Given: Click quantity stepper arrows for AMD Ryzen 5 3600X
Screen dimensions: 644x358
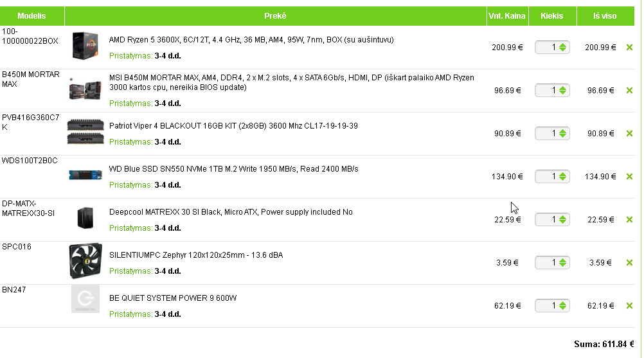Looking at the screenshot, I should click(562, 47).
